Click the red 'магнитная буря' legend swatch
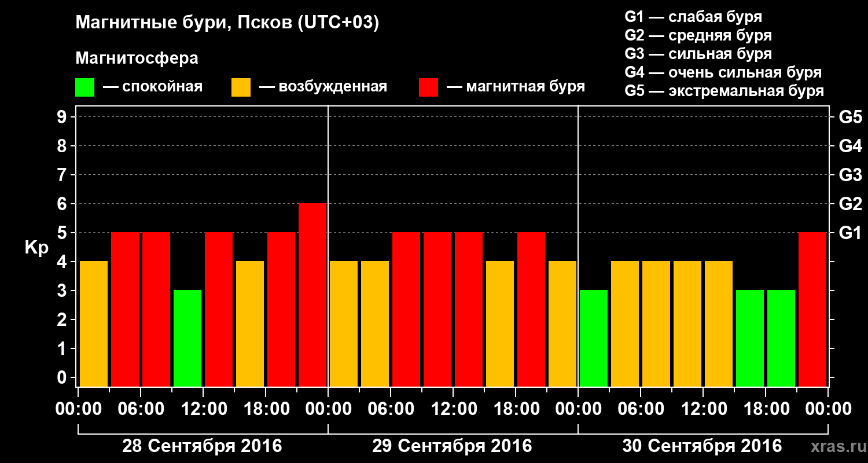 tap(428, 87)
